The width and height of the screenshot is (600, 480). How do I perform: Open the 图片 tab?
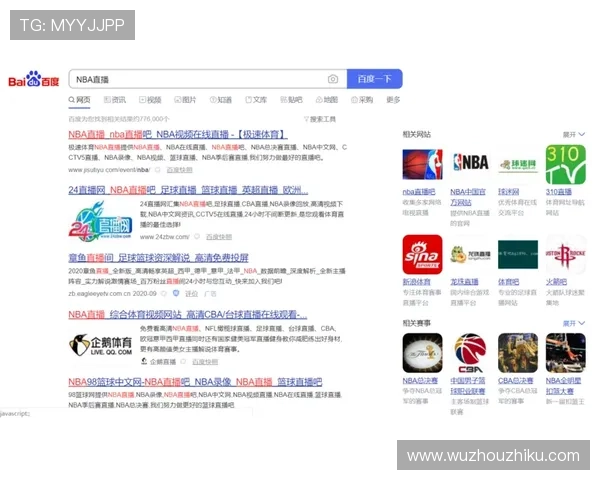pyautogui.click(x=185, y=100)
